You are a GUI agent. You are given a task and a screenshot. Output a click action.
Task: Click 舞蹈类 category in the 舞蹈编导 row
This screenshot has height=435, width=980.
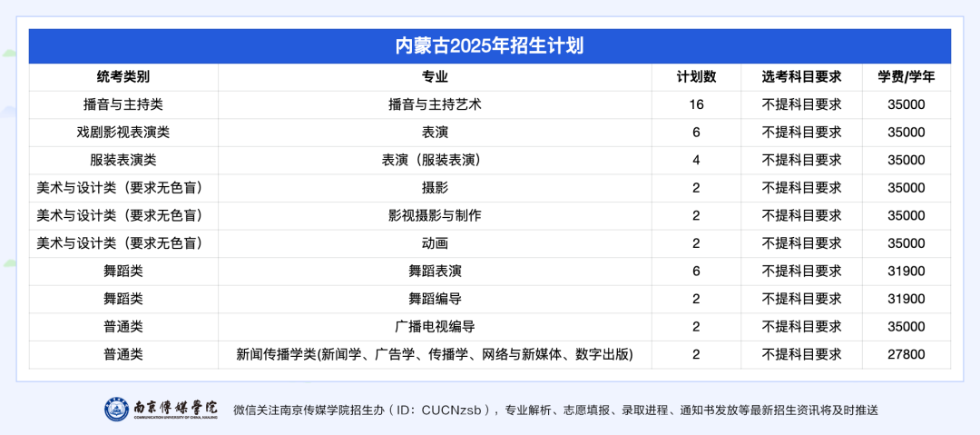click(123, 299)
